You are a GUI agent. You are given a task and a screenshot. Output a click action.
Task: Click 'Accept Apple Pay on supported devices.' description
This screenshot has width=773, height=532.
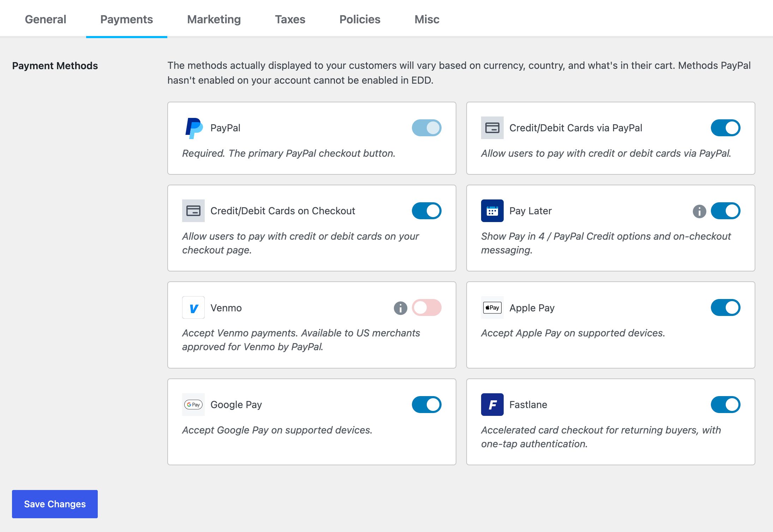[x=573, y=333]
